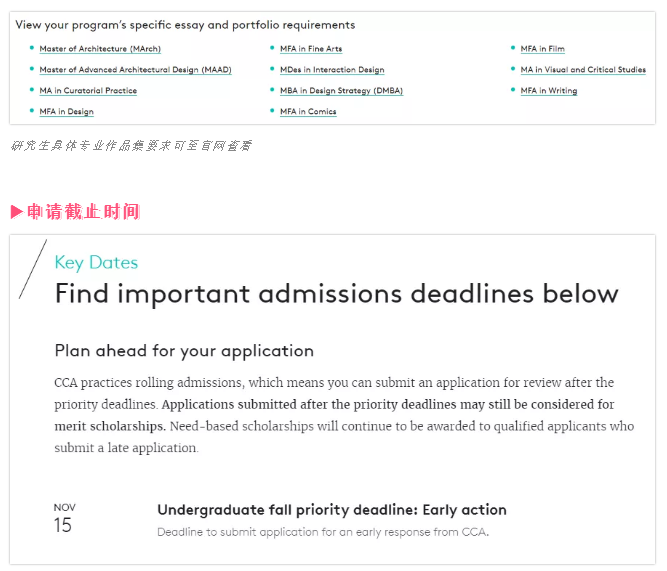Select the MFA in Fine Arts link
Screen dimensions: 667x571
point(311,49)
